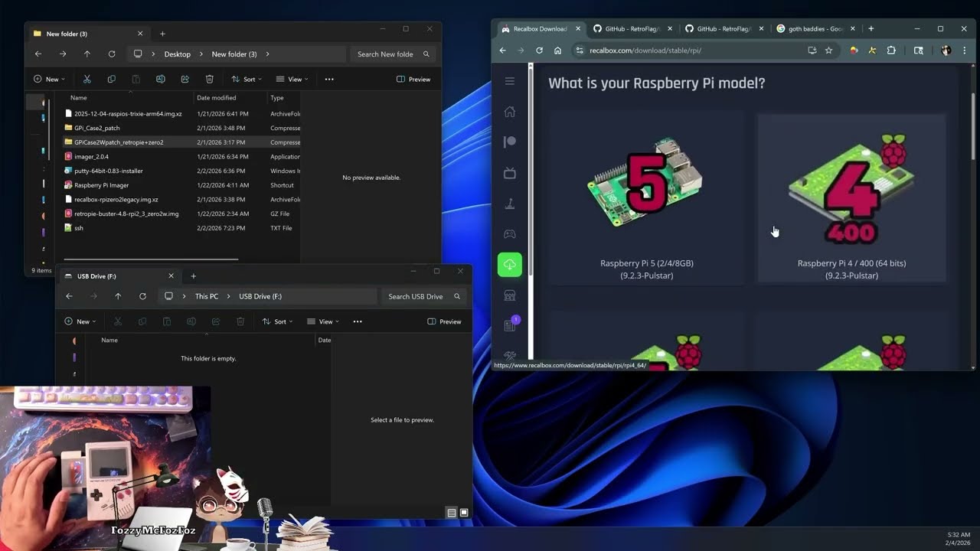Click This PC in USB Drive breadcrumb
Screen dimensions: 980x551
[207, 296]
